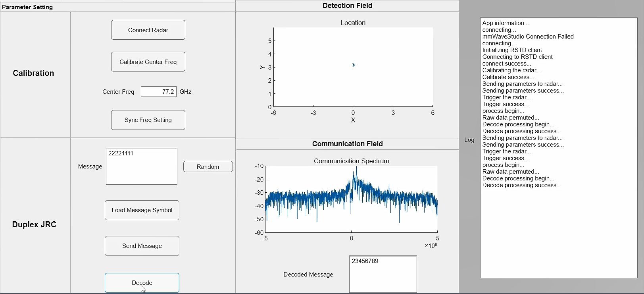
Task: Click the Send Message button
Action: click(x=142, y=246)
